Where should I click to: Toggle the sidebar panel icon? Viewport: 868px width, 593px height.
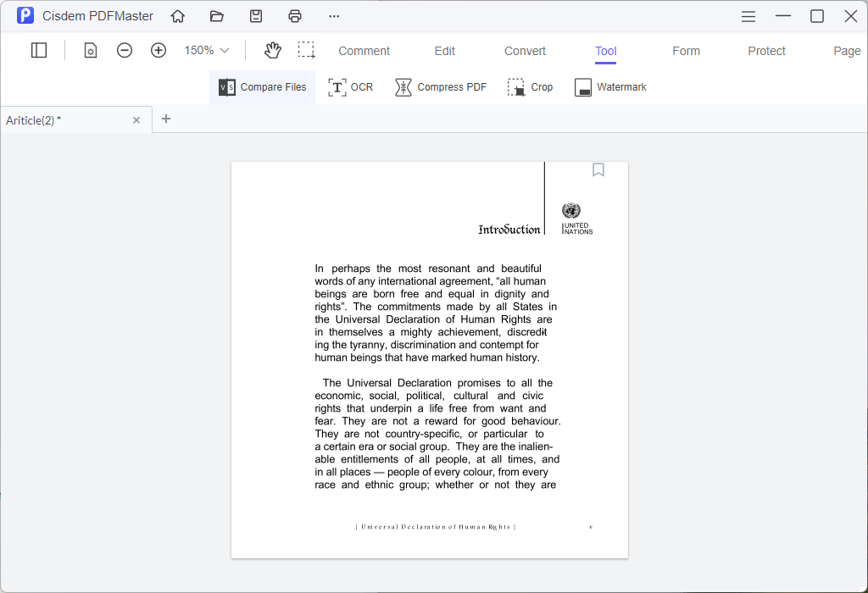click(39, 51)
